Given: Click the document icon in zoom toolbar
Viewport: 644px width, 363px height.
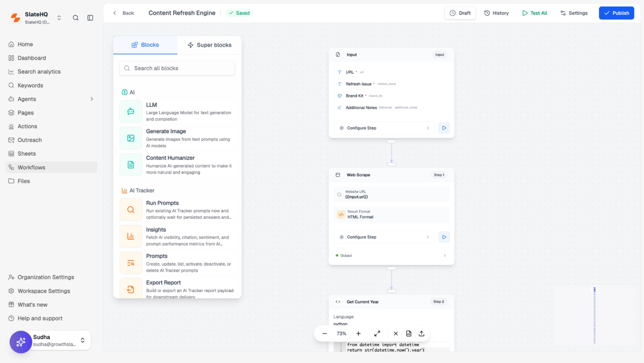Looking at the screenshot, I should click(x=409, y=334).
